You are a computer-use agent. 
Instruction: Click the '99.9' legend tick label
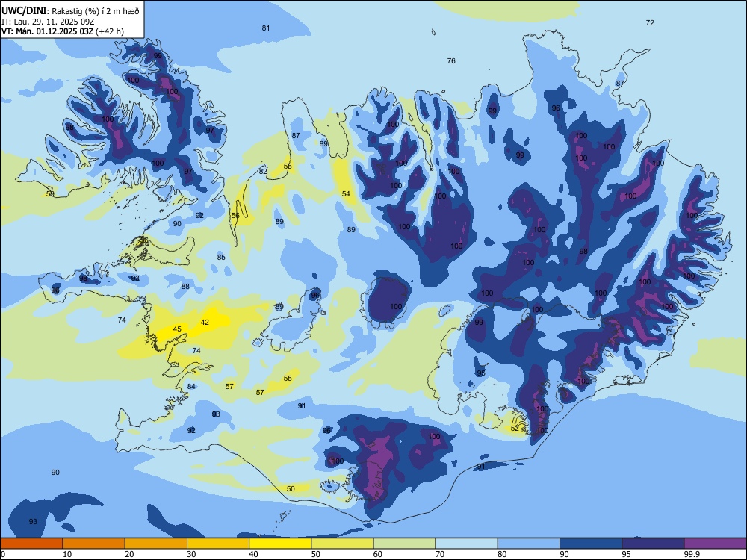click(691, 554)
